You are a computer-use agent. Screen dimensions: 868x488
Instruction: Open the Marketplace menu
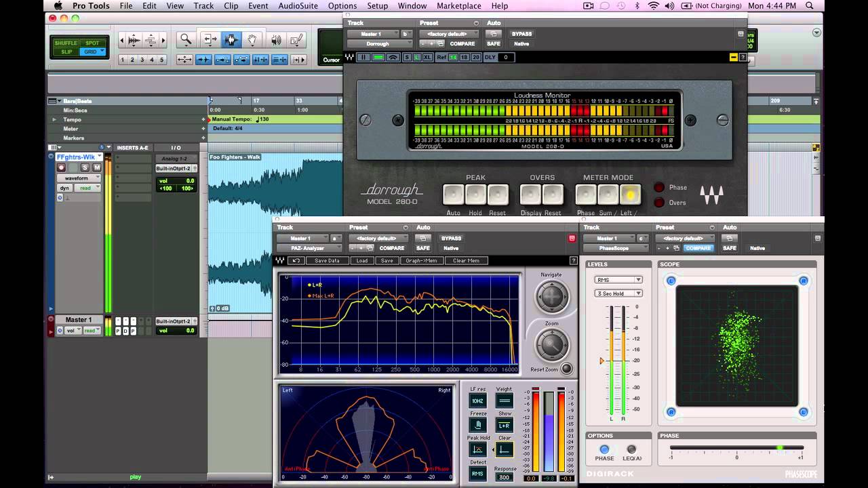(x=459, y=5)
